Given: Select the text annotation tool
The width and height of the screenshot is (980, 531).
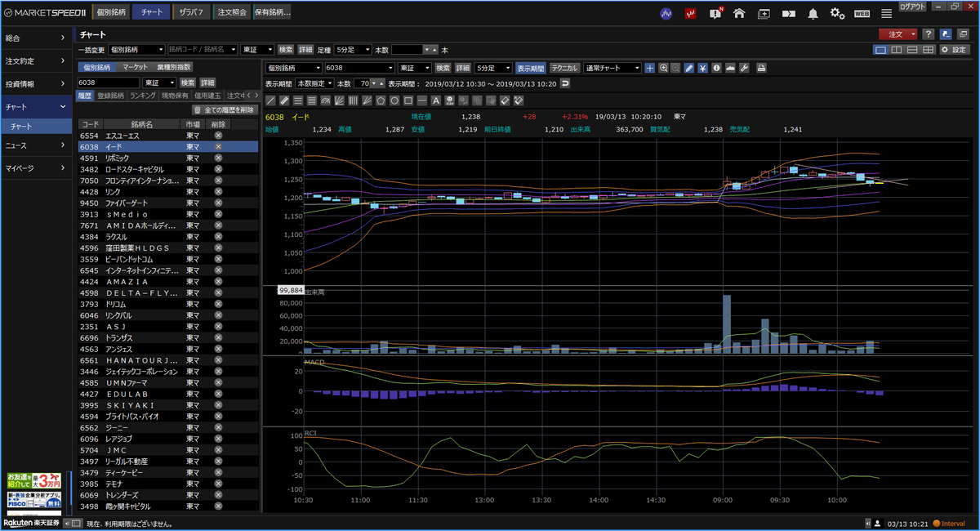Looking at the screenshot, I should click(436, 101).
